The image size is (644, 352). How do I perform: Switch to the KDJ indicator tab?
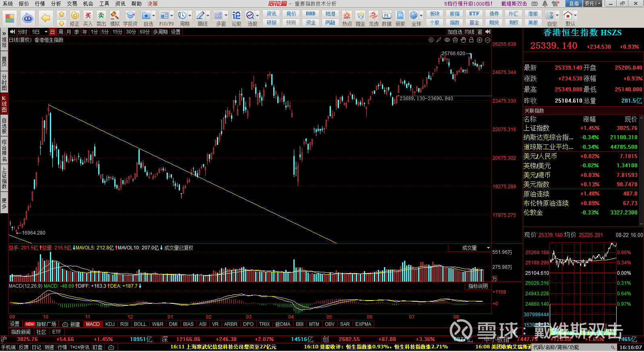pyautogui.click(x=110, y=324)
